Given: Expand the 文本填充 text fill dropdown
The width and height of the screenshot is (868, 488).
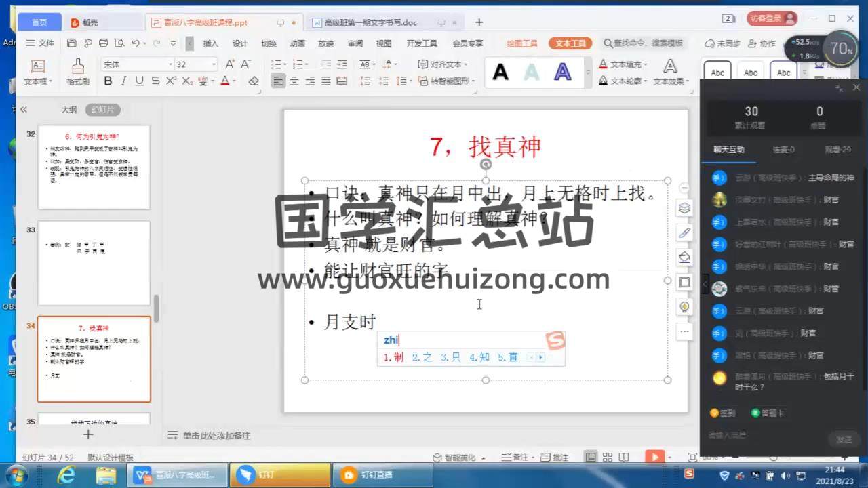Looking at the screenshot, I should coord(645,64).
